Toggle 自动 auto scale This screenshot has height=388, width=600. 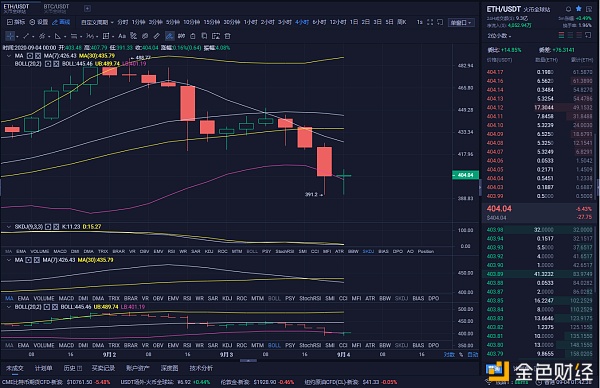pyautogui.click(x=473, y=355)
